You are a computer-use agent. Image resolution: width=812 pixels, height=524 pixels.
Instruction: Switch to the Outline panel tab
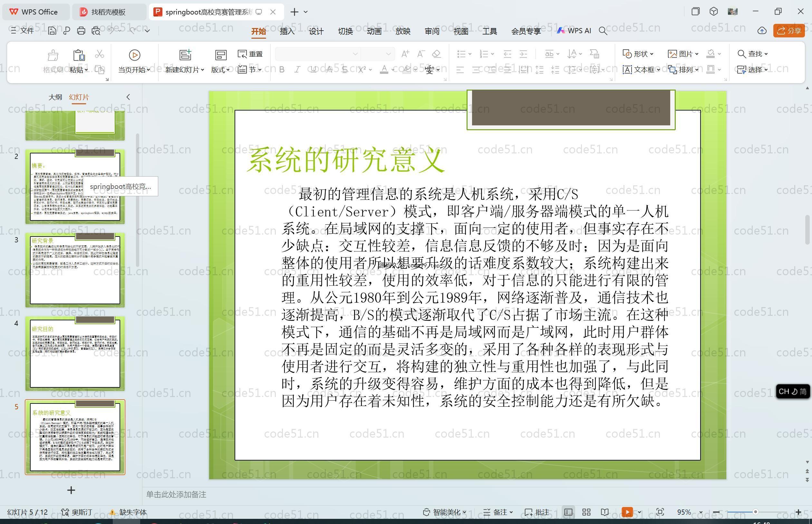(55, 97)
